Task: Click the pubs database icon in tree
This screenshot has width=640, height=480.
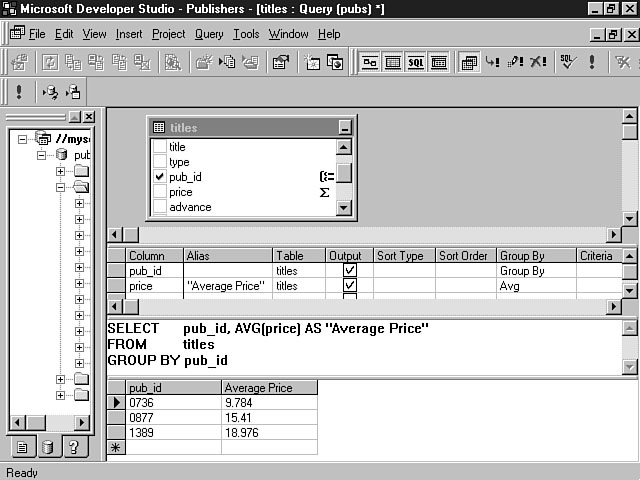Action: click(x=62, y=156)
